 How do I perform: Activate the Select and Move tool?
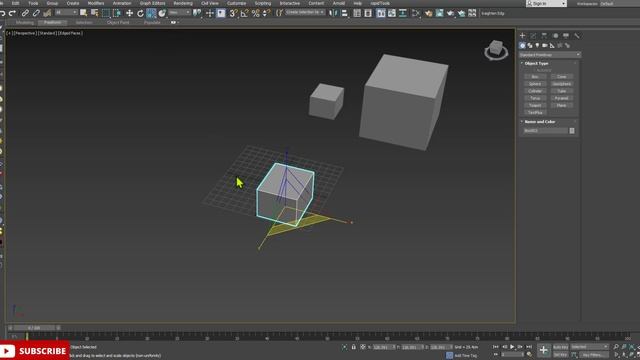[x=129, y=13]
